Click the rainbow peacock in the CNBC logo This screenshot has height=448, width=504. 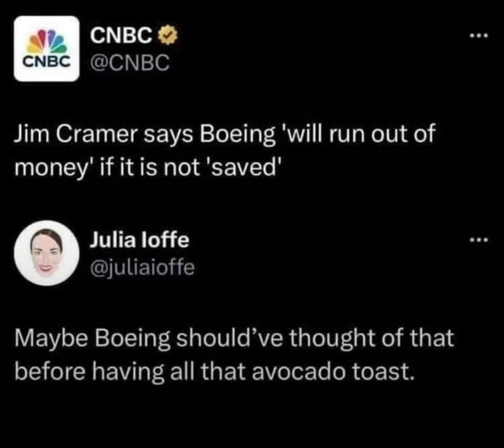pos(47,42)
